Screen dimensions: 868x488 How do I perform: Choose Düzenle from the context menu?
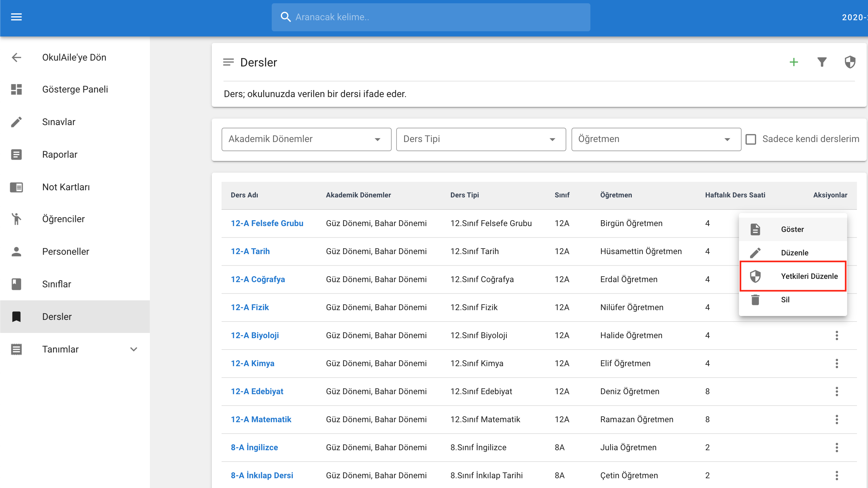point(792,252)
